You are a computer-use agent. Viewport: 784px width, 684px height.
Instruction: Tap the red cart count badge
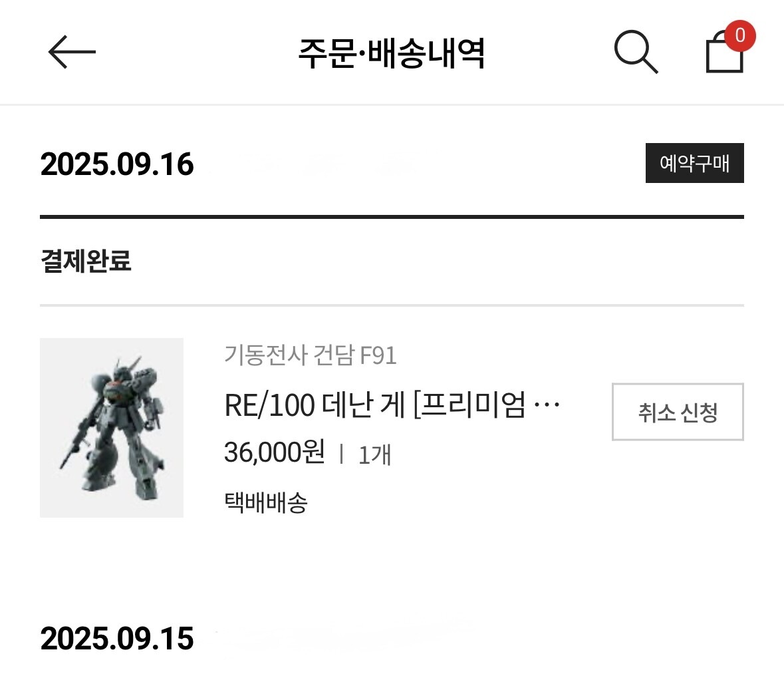click(x=740, y=35)
